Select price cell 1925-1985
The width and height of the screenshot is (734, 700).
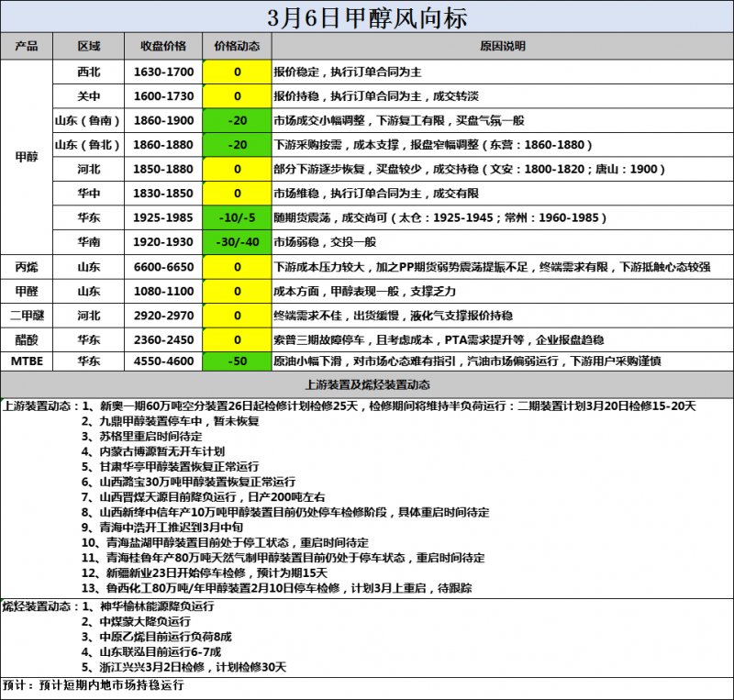pyautogui.click(x=163, y=217)
